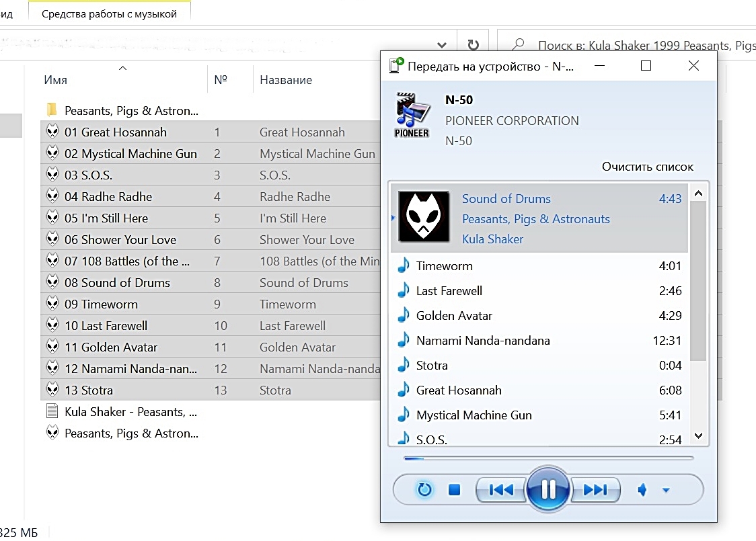
Task: Click the Clear list link (Очистить список)
Action: 647,167
